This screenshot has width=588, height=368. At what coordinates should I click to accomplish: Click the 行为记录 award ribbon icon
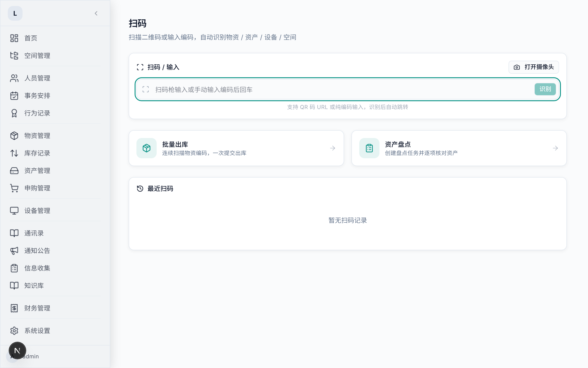[x=14, y=113]
